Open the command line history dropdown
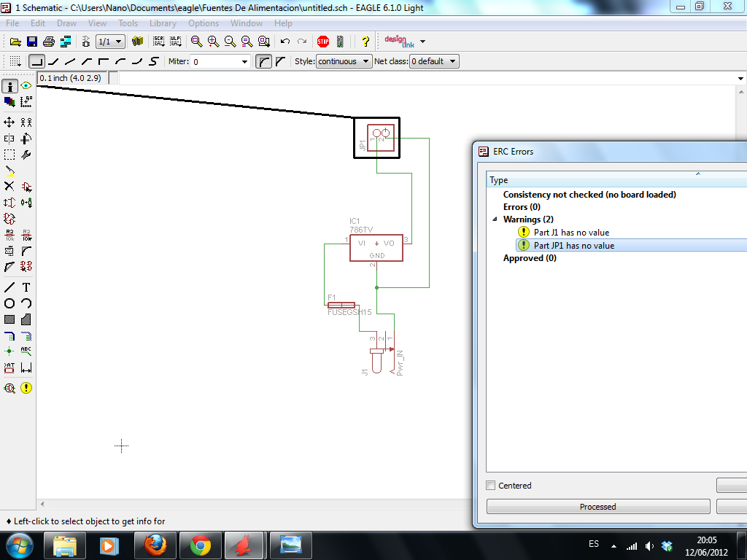The image size is (747, 560). (740, 79)
